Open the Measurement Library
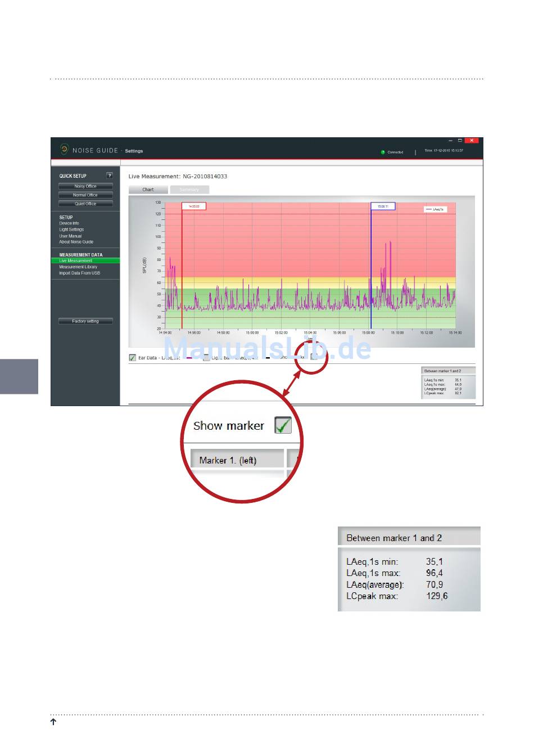Image resolution: width=534 pixels, height=756 pixels. [78, 267]
